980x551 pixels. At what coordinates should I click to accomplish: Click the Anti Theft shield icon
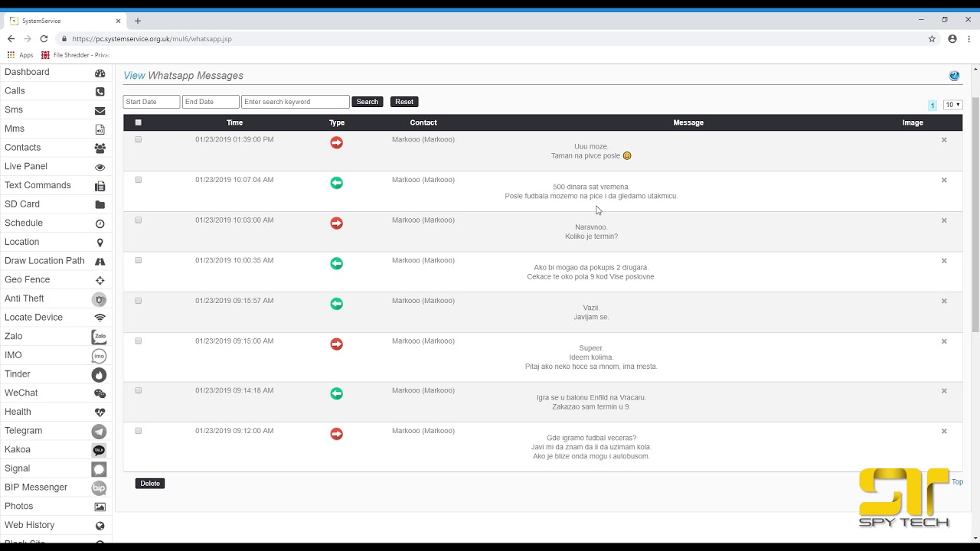tap(99, 299)
